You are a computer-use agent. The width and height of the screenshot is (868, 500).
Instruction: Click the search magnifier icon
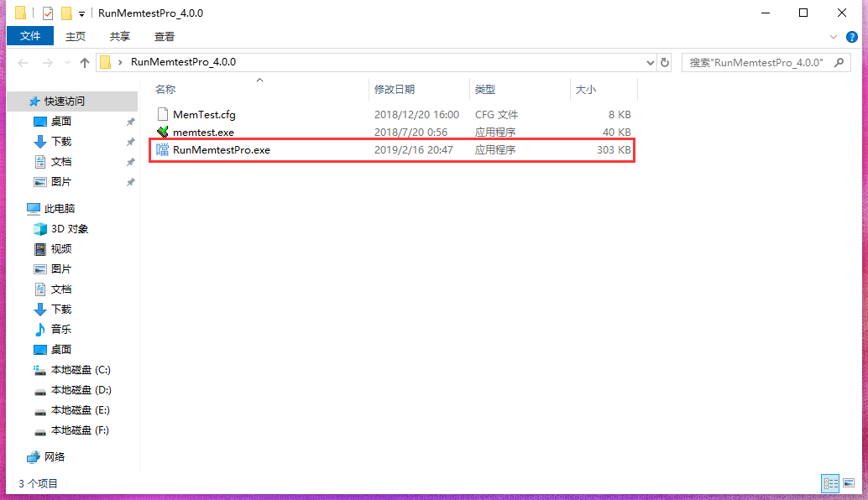click(x=839, y=62)
